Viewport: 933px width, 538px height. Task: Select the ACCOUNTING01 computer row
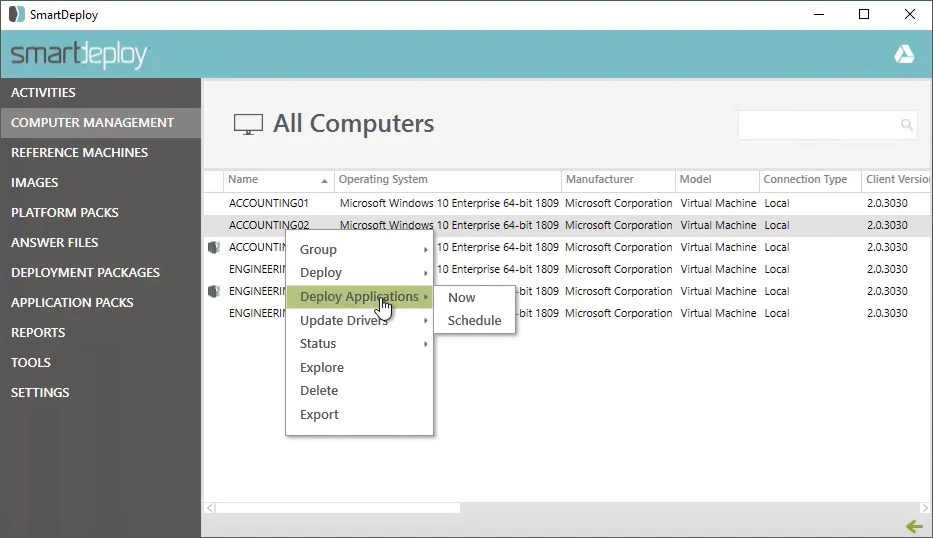[x=568, y=203]
